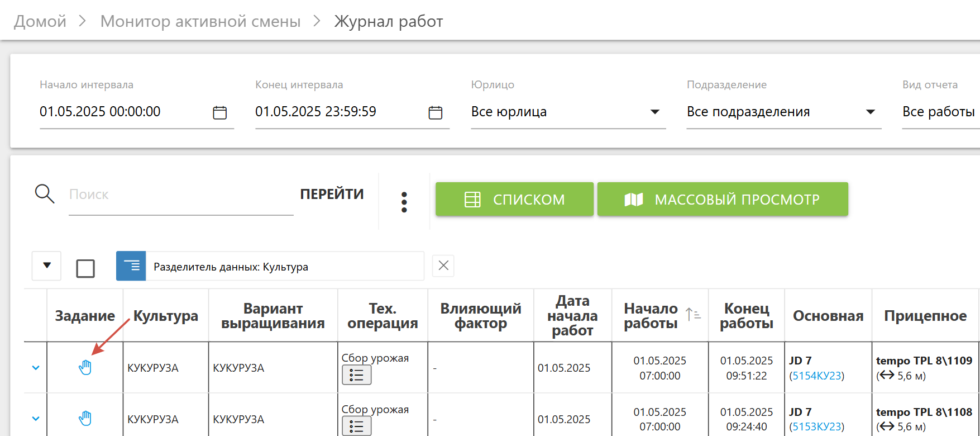Expand the Юрлицо dropdown
The height and width of the screenshot is (436, 980).
tap(655, 112)
